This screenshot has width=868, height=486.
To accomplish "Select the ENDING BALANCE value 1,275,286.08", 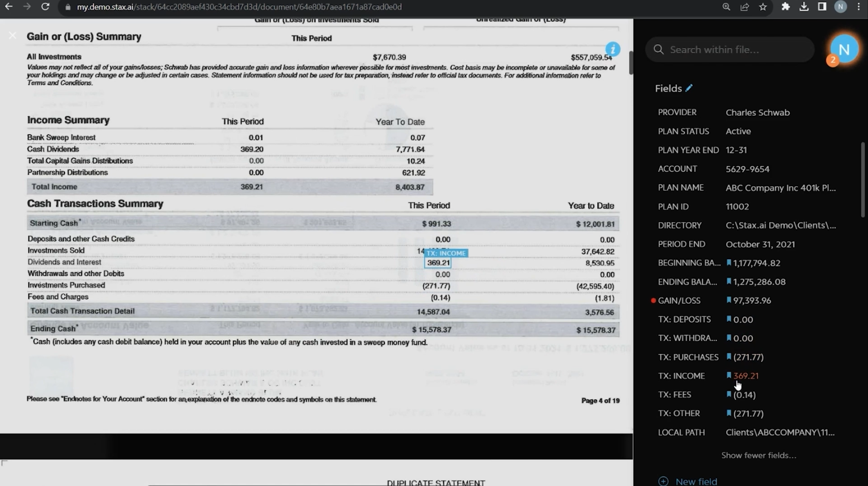I will 759,282.
